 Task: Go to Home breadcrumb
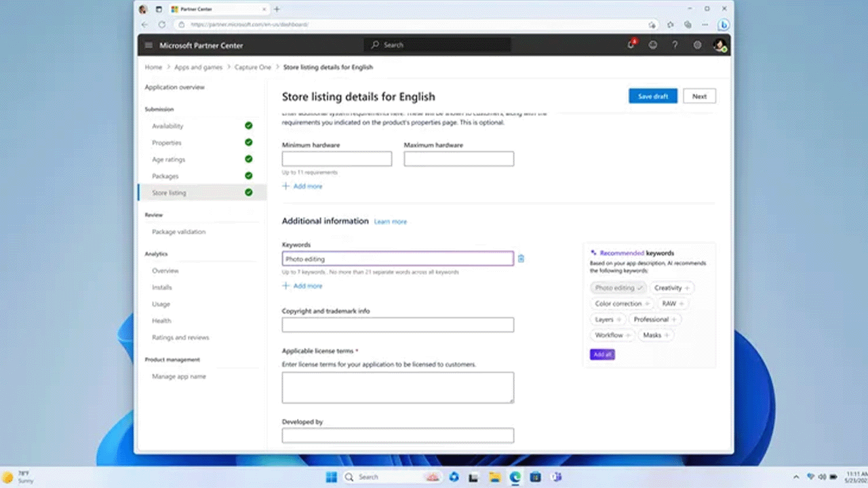point(153,67)
